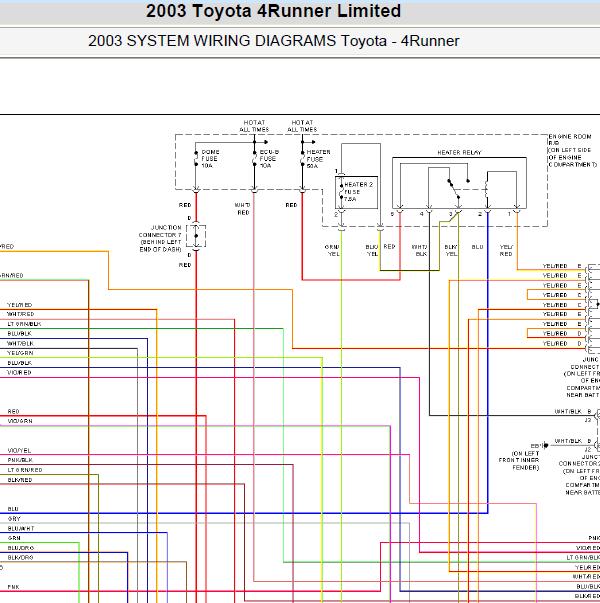Screen dimensions: 600x603
Task: Click the 2003 Toyota 4Runner Limited title
Action: tap(273, 11)
